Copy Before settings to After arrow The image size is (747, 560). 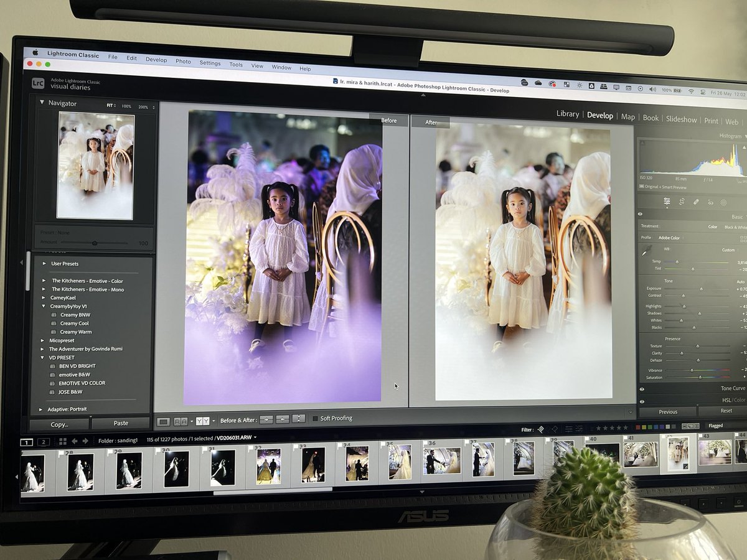(x=266, y=420)
